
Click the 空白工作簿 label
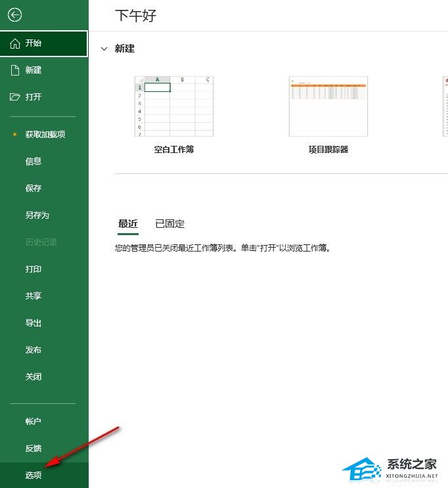coord(174,150)
